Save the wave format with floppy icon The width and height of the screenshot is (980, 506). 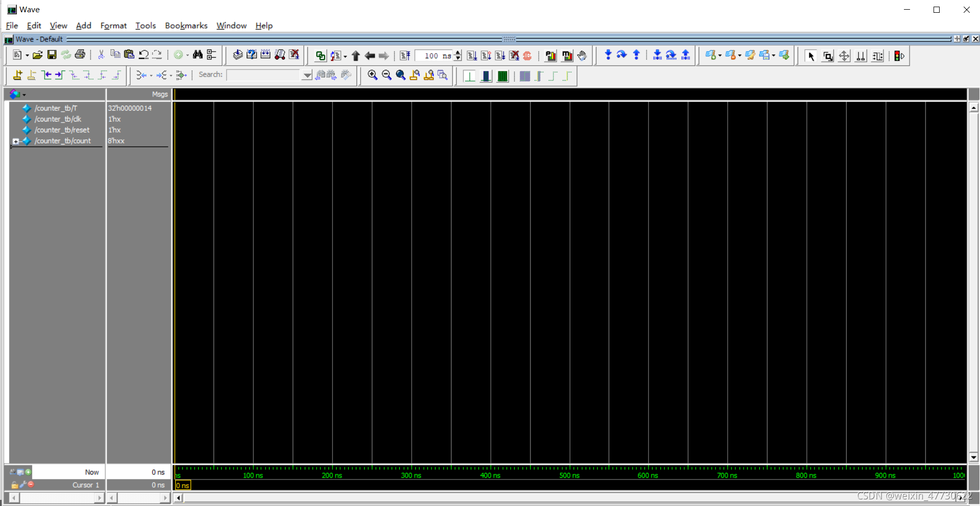[x=52, y=55]
